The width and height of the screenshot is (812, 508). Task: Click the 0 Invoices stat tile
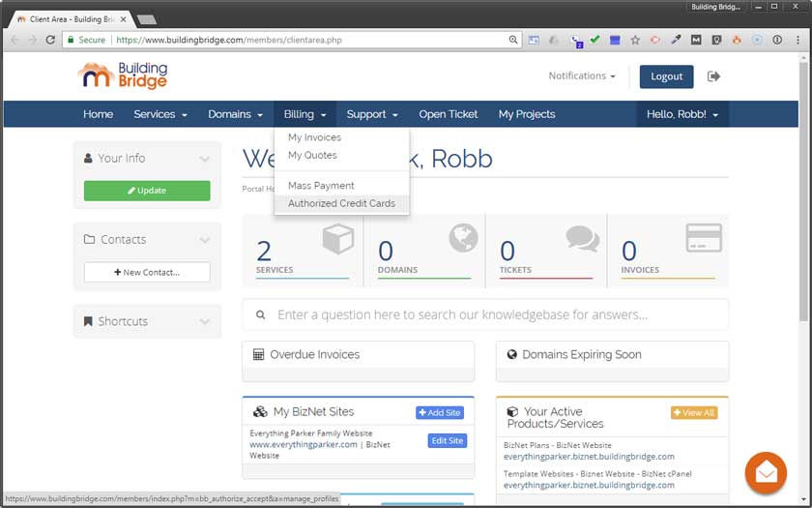[x=668, y=251]
